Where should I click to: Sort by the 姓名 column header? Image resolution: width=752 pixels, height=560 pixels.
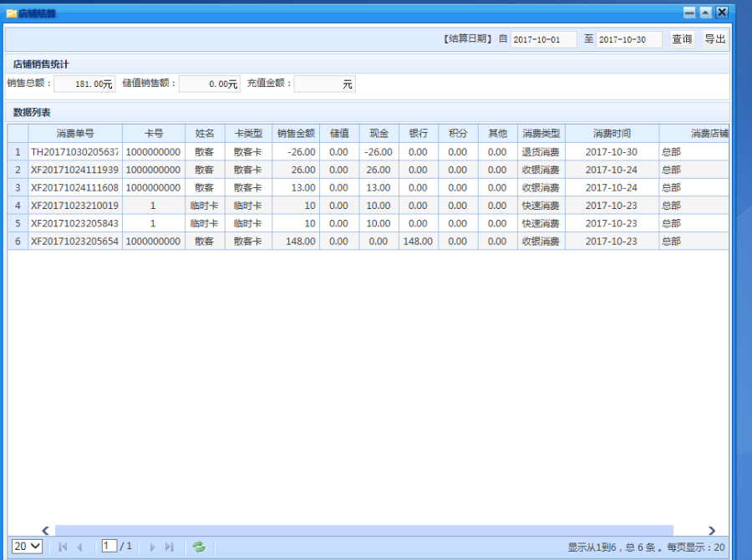click(x=205, y=134)
